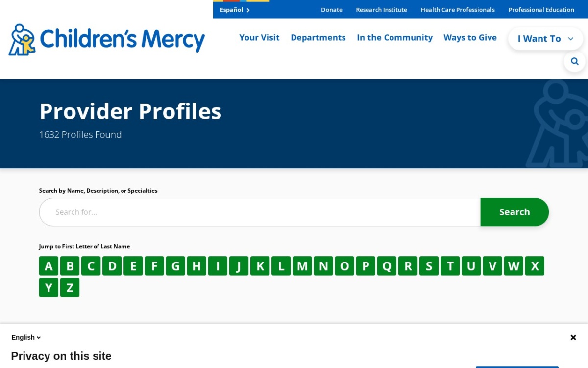This screenshot has width=588, height=368.
Task: Open Your Visit menu
Action: [x=259, y=38]
